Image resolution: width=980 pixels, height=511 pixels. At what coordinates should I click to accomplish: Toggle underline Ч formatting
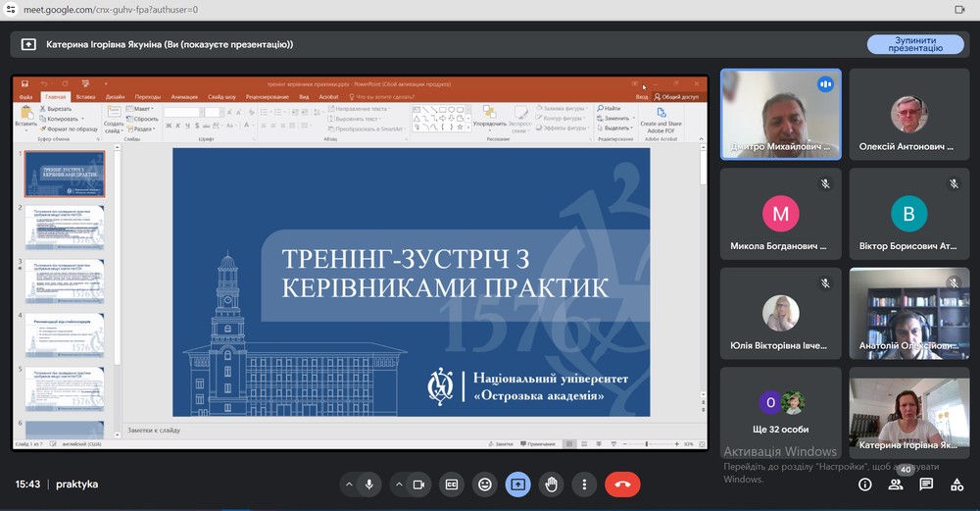click(187, 126)
